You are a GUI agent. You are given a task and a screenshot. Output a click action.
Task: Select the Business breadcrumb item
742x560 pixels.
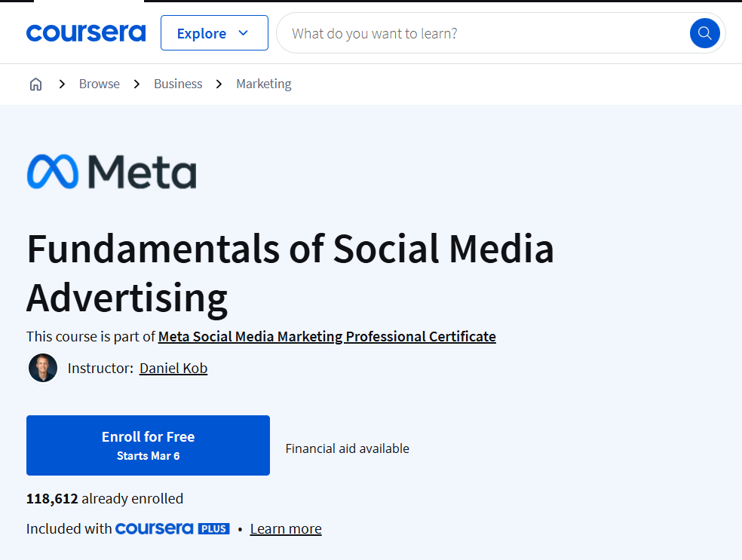177,84
